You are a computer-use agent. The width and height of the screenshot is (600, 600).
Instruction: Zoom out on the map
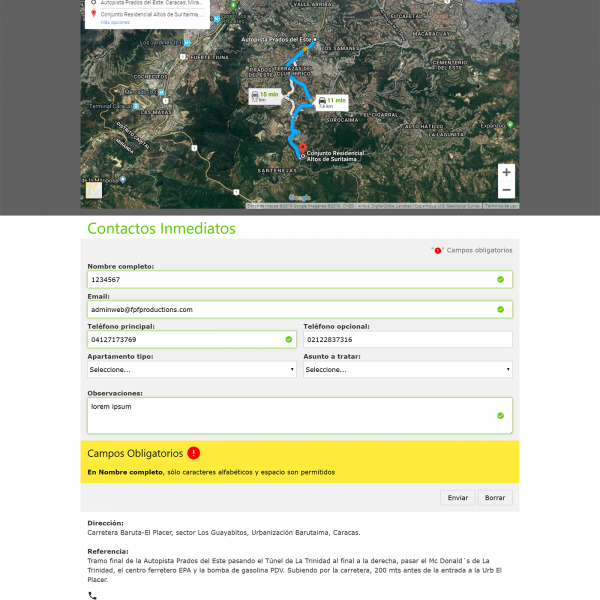tap(506, 190)
